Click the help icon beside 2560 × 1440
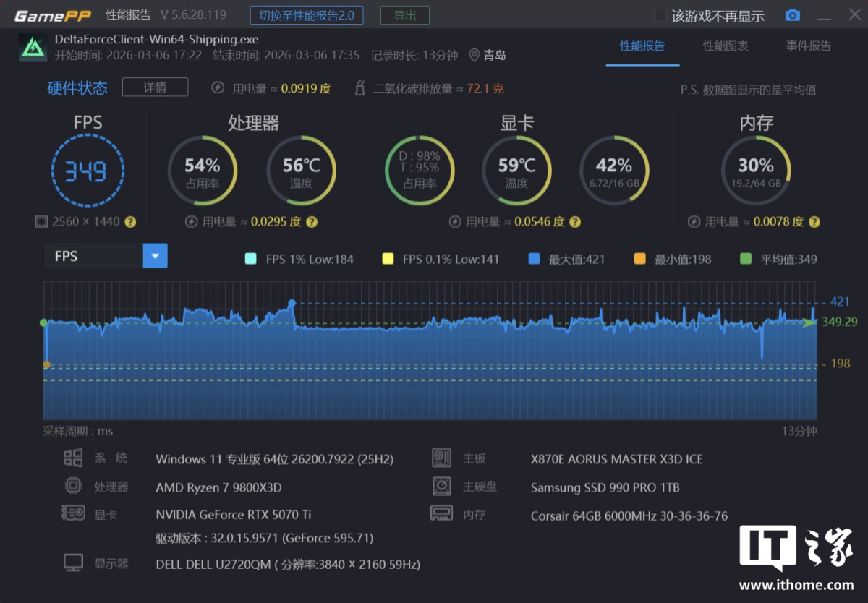Image resolution: width=868 pixels, height=603 pixels. point(130,222)
